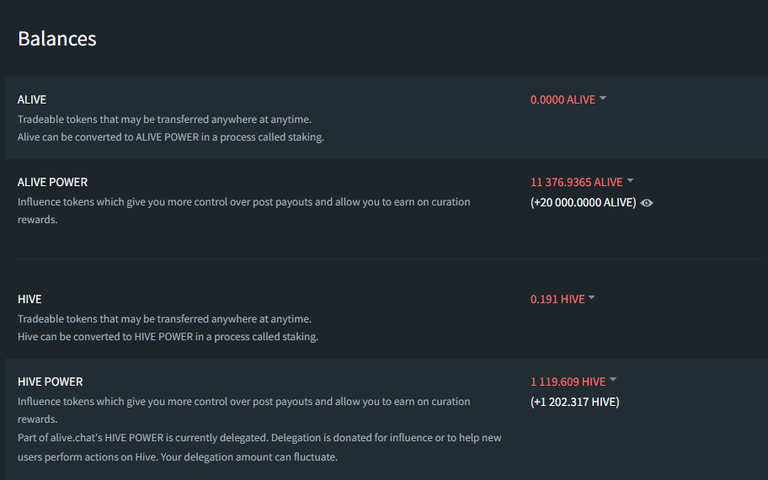Click the 0.0000 ALIVE balance amount
The image size is (768, 480).
[x=563, y=100]
